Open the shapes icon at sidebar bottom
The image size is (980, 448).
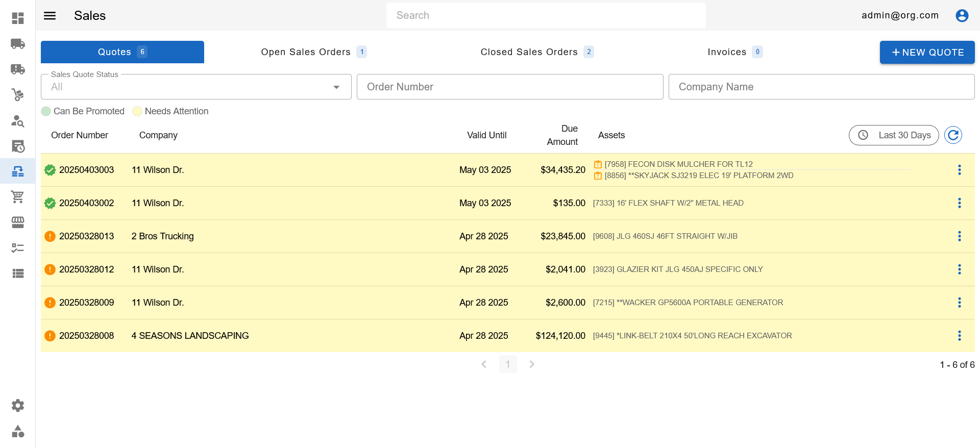tap(18, 431)
